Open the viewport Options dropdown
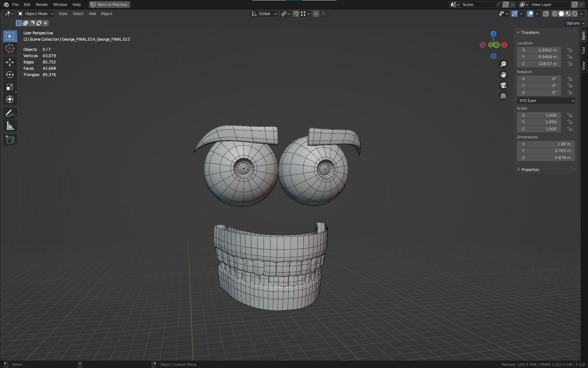The width and height of the screenshot is (588, 368). coord(575,23)
